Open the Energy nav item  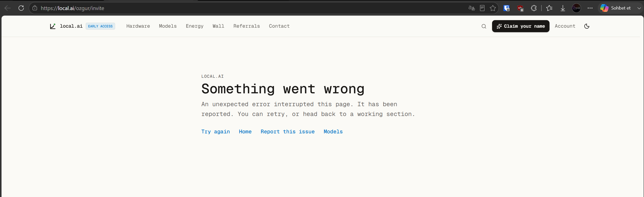click(x=195, y=26)
